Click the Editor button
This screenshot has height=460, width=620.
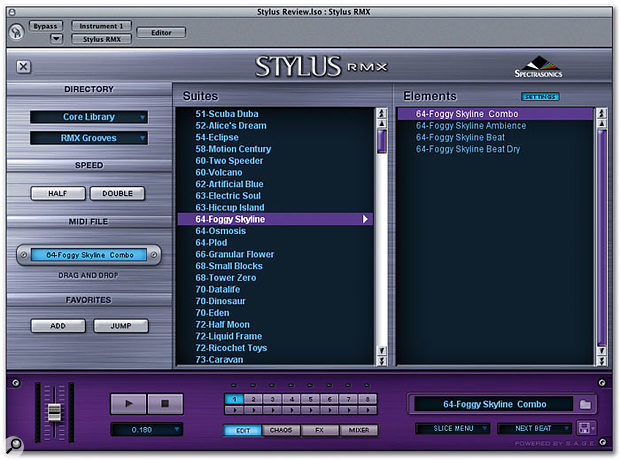click(161, 33)
